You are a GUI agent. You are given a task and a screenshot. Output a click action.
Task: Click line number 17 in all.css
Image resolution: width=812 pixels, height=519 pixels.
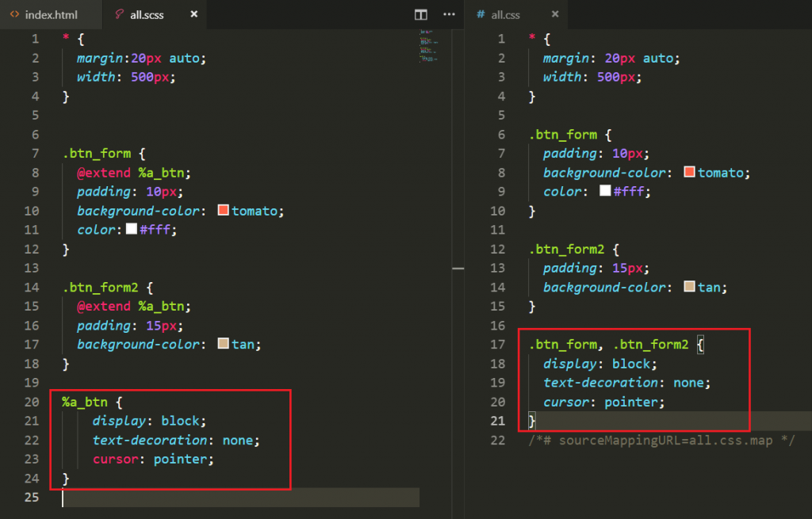point(498,345)
